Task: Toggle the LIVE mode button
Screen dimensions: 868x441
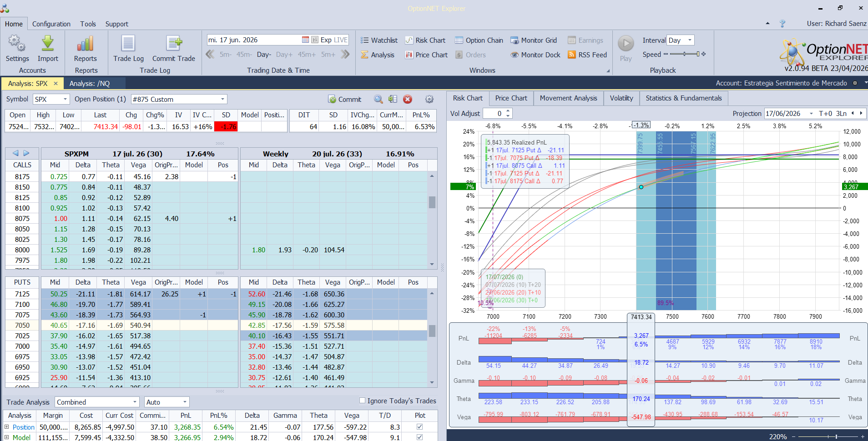Action: click(x=341, y=40)
